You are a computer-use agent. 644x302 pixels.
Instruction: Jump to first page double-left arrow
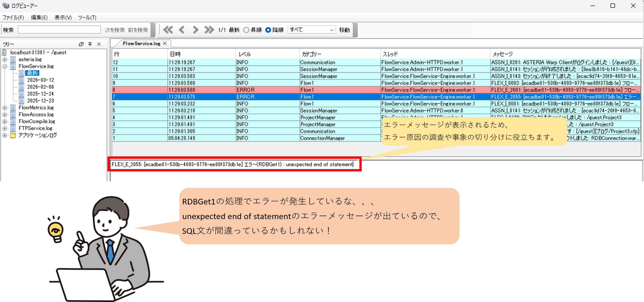click(168, 30)
